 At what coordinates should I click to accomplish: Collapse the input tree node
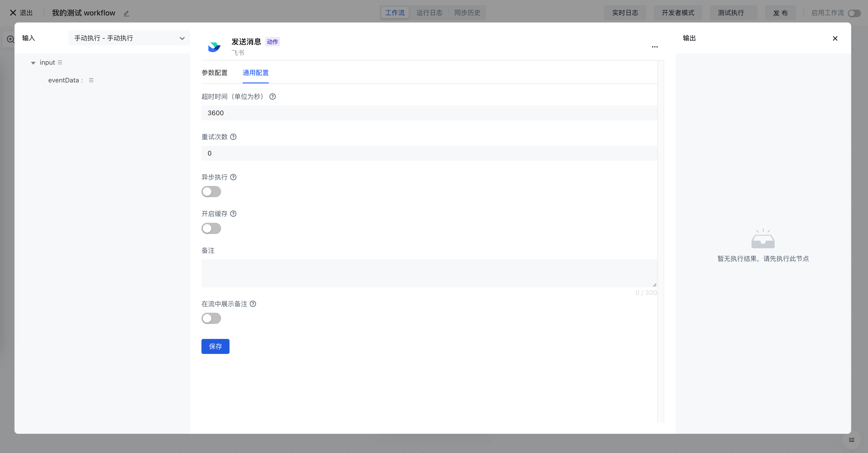(x=33, y=63)
